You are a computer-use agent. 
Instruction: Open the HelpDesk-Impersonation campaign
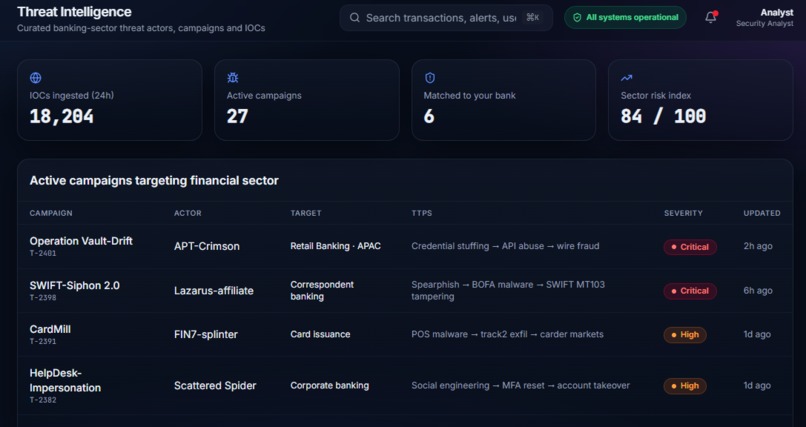click(65, 380)
